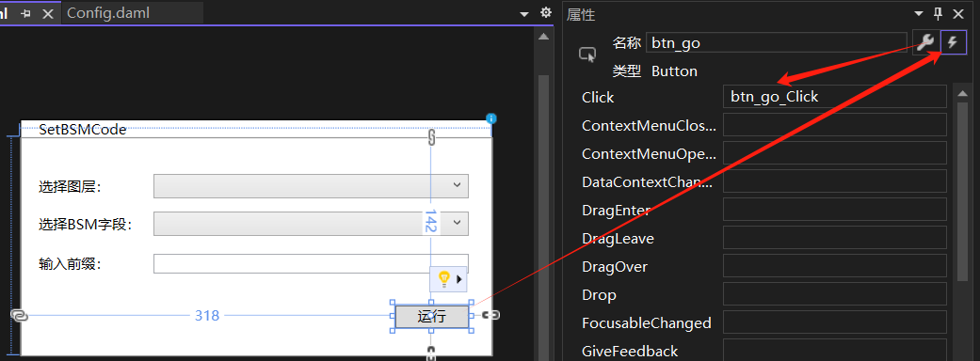The width and height of the screenshot is (980, 361).
Task: Click the DragLeave event field
Action: [x=835, y=238]
